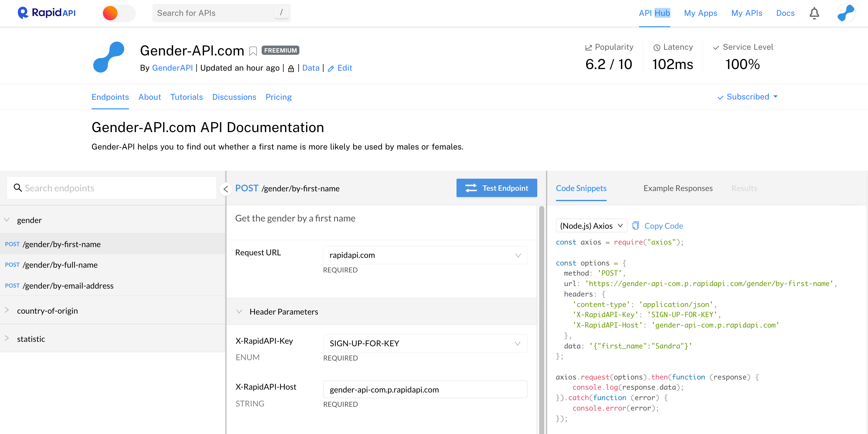Collapse the Header Parameters section
Image resolution: width=868 pixels, height=434 pixels.
(239, 312)
